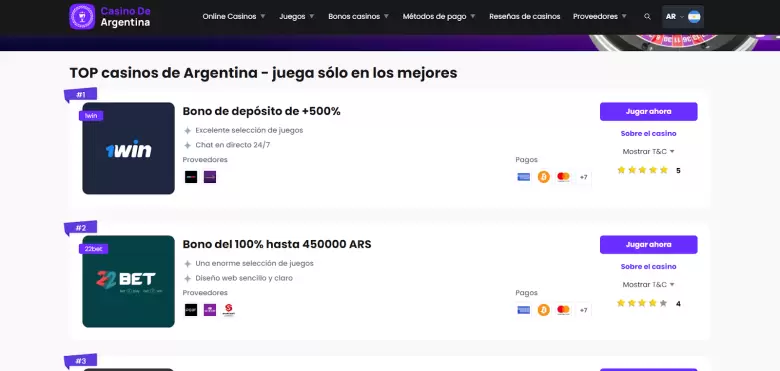Click the card payment icon in 22bet row
Viewport: 780px width, 371px height.
coord(523,310)
